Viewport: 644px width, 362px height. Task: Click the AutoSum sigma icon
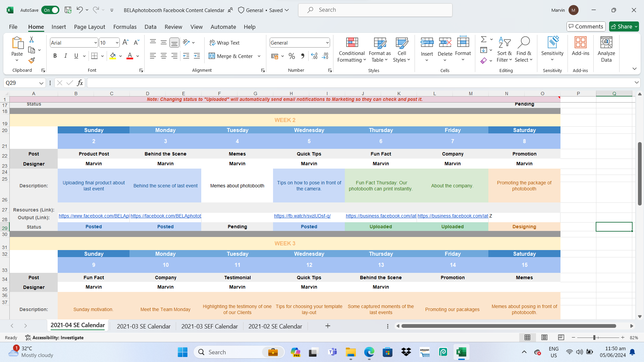pyautogui.click(x=484, y=39)
